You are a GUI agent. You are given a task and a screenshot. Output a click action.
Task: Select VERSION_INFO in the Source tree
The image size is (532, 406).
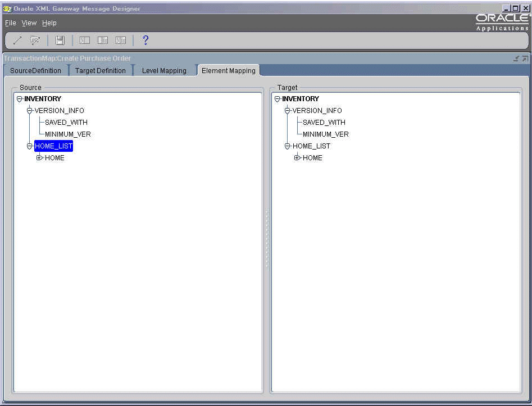point(60,111)
